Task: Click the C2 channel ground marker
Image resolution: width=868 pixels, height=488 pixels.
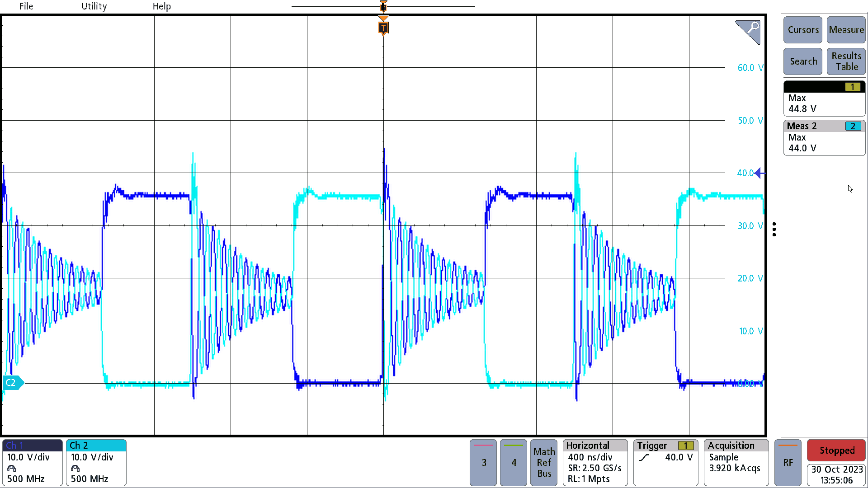Action: [13, 383]
